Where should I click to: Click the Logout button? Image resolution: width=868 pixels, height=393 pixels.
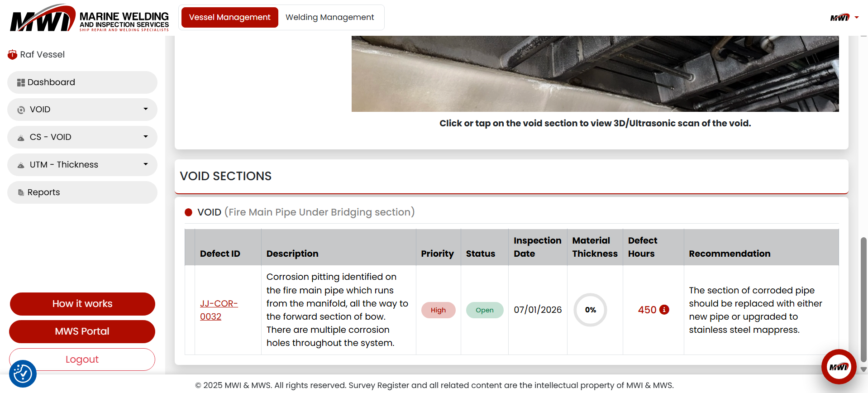point(82,359)
